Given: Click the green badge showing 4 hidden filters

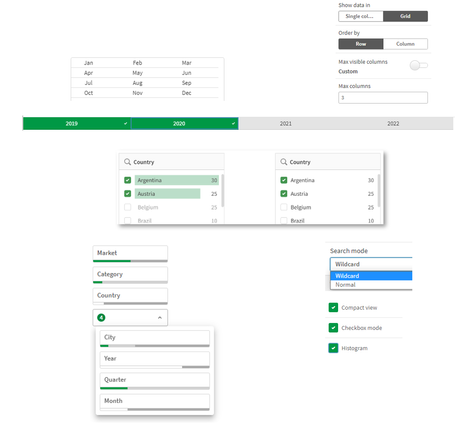Looking at the screenshot, I should click(x=101, y=317).
